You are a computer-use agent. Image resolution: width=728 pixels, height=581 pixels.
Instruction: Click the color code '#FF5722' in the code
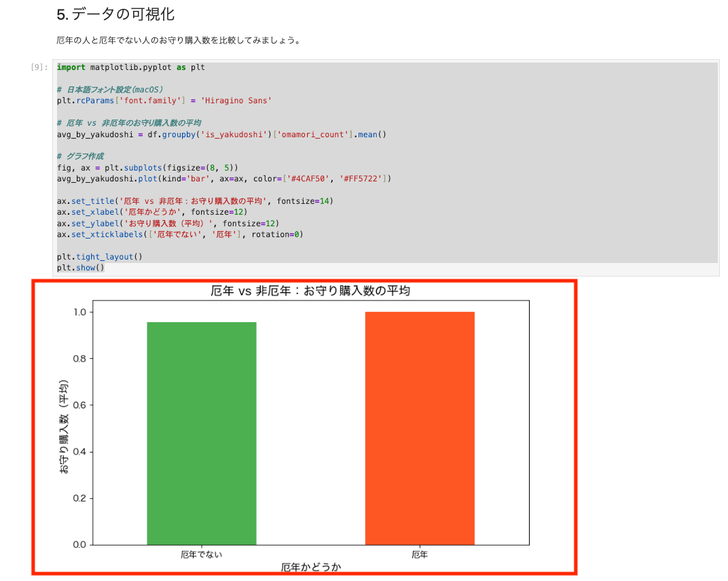click(361, 179)
